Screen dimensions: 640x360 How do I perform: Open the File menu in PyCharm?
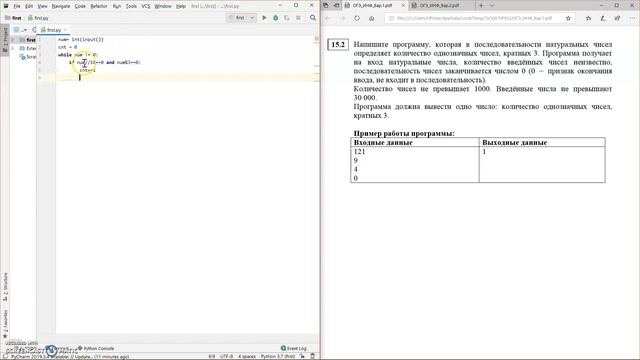(x=17, y=6)
